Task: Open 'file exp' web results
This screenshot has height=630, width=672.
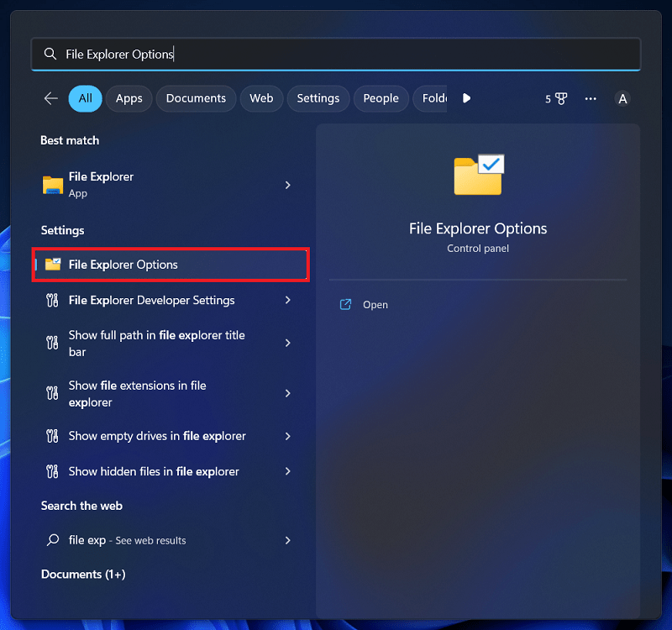Action: pos(168,540)
